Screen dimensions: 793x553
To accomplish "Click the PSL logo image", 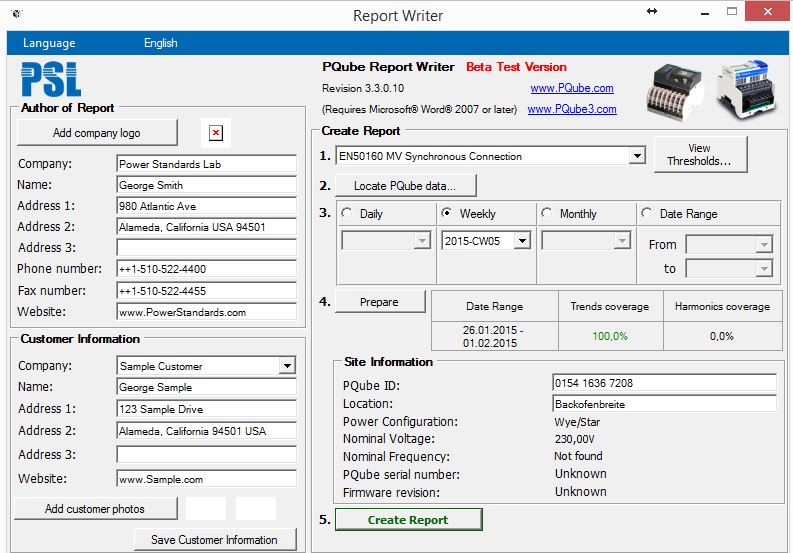I will 51,79.
